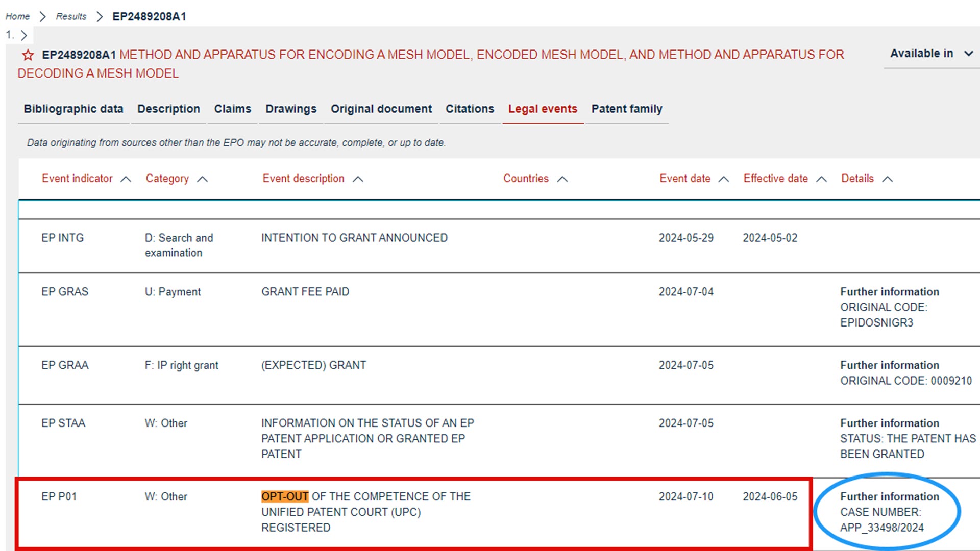
Task: Star the EP2489208A1 document as favorite
Action: pos(28,55)
